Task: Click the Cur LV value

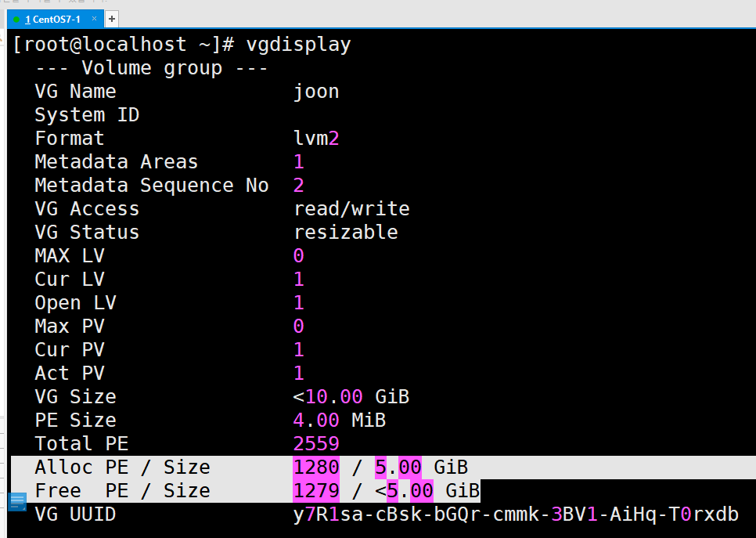Action: tap(298, 279)
